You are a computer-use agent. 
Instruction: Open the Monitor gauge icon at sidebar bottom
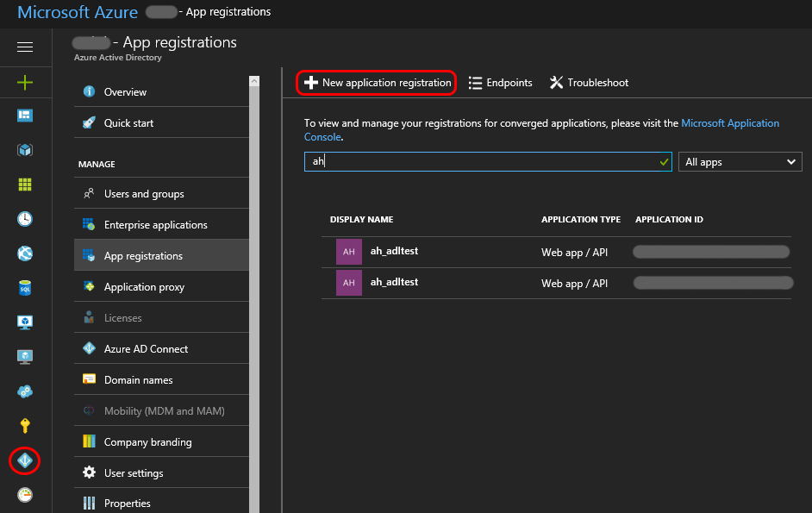tap(25, 495)
